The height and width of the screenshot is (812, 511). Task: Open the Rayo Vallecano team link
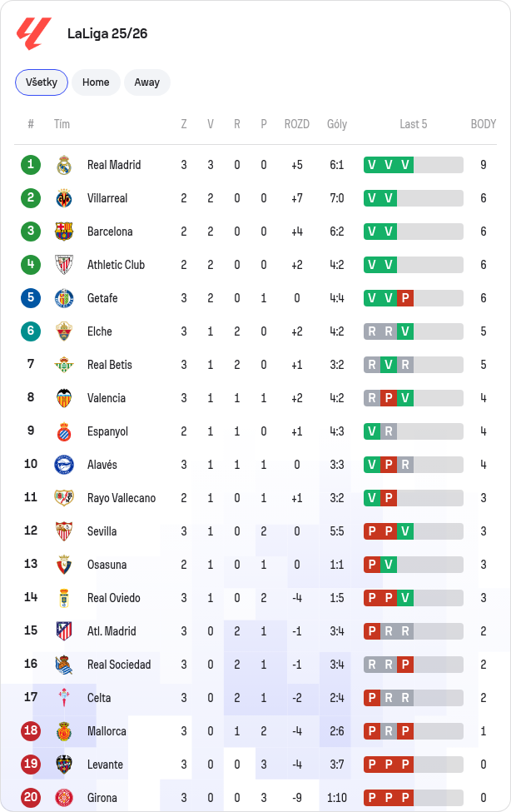pyautogui.click(x=122, y=498)
